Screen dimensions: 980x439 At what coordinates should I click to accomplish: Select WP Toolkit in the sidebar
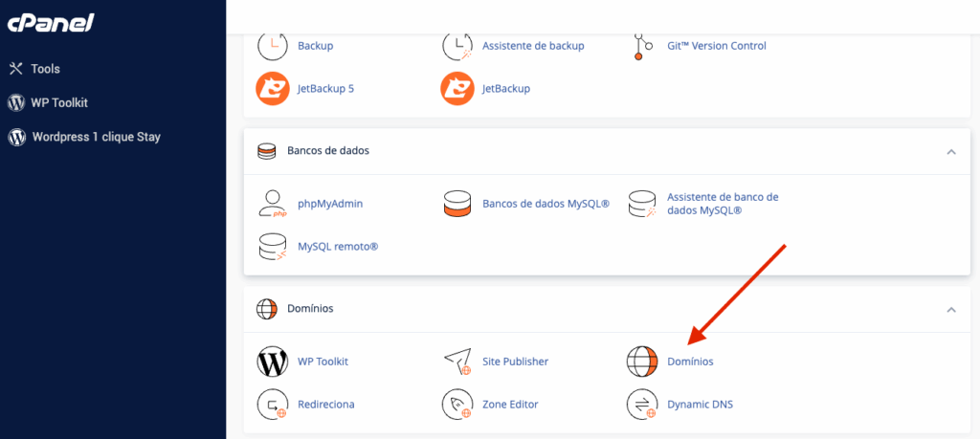[x=59, y=102]
